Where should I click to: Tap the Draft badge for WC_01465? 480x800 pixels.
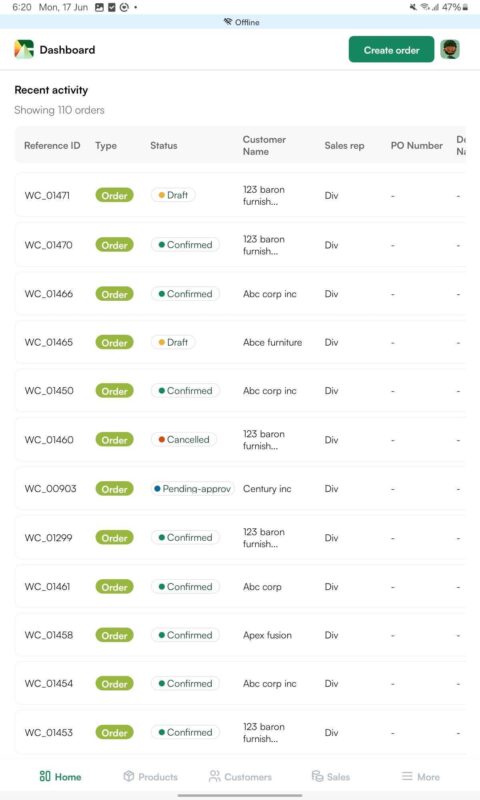pyautogui.click(x=173, y=342)
